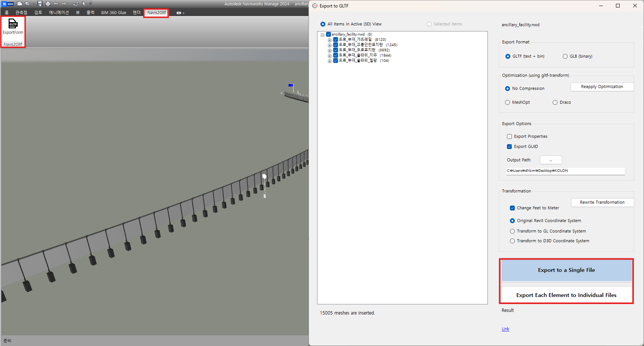Uncheck the 도로_부대_교통안전표지판 checkbox
This screenshot has height=346, width=644.
336,45
